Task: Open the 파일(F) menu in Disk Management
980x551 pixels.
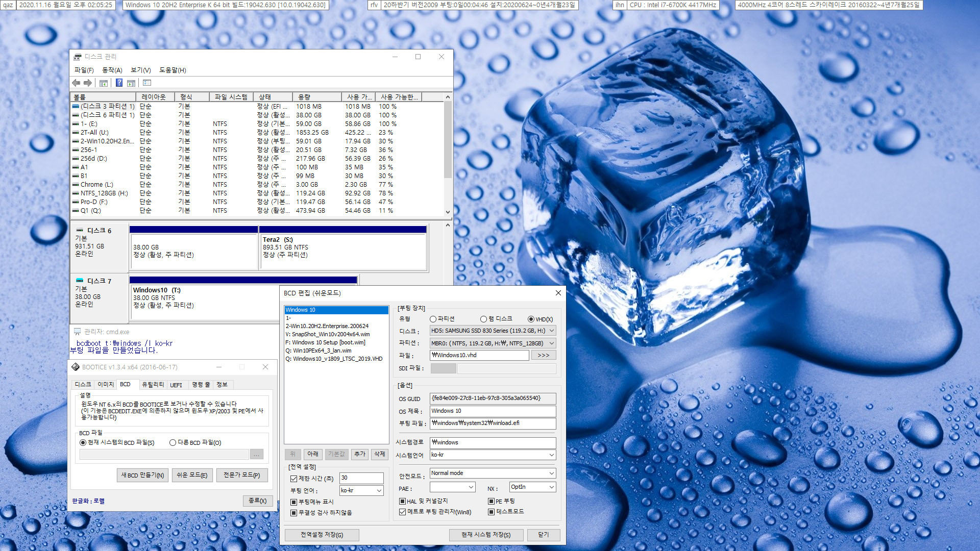Action: pos(84,70)
